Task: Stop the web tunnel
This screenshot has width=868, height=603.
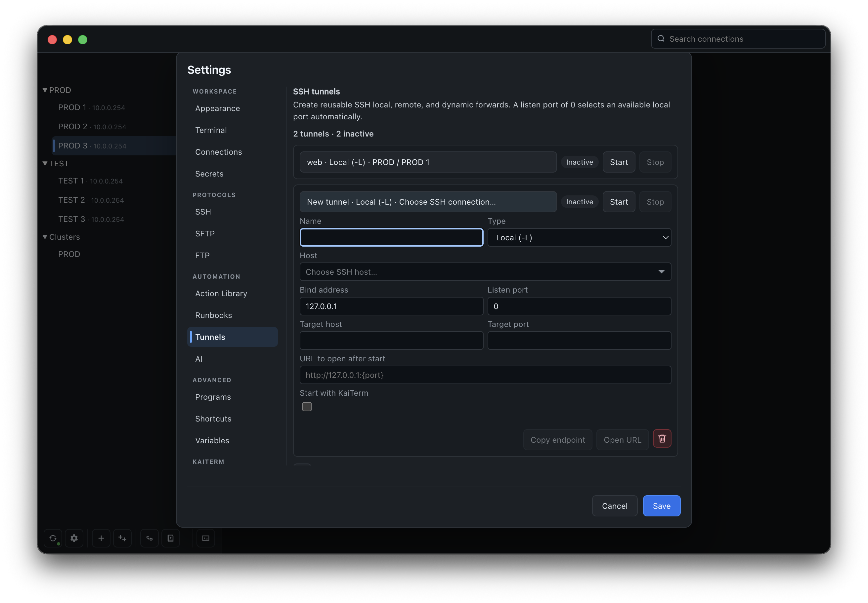Action: (655, 162)
